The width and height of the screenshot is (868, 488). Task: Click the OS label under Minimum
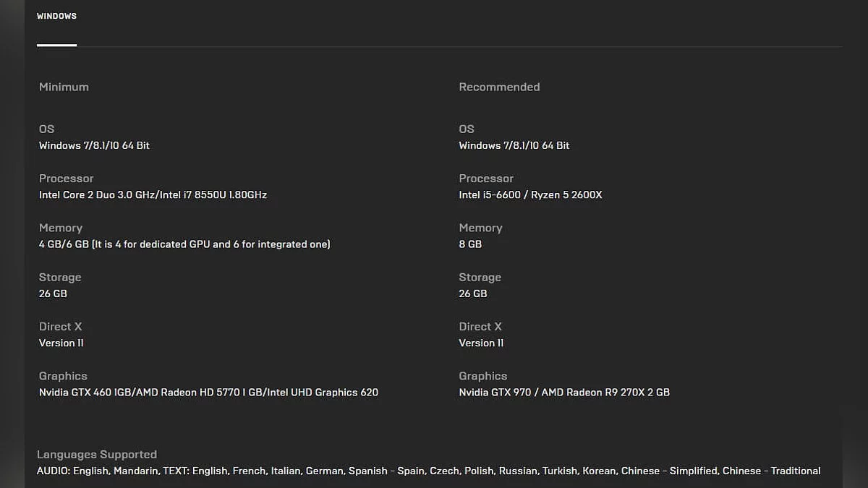pyautogui.click(x=46, y=129)
